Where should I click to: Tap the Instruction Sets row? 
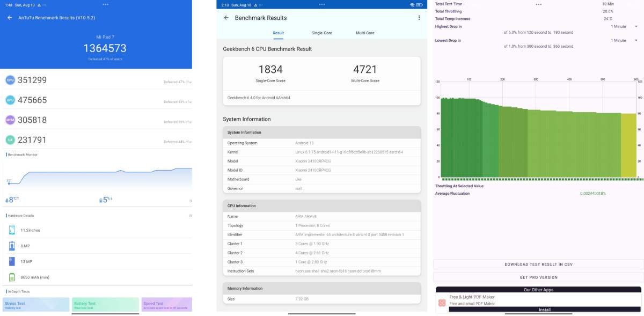[321, 271]
